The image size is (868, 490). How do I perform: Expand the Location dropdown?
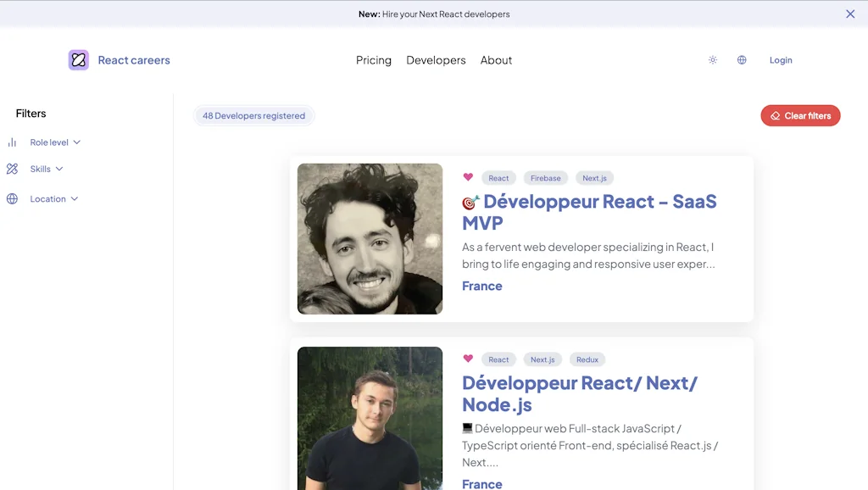click(x=47, y=198)
